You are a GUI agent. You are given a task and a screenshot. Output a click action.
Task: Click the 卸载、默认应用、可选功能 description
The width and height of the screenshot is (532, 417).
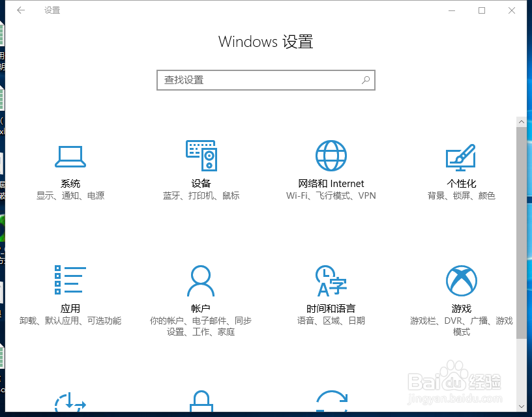point(70,321)
